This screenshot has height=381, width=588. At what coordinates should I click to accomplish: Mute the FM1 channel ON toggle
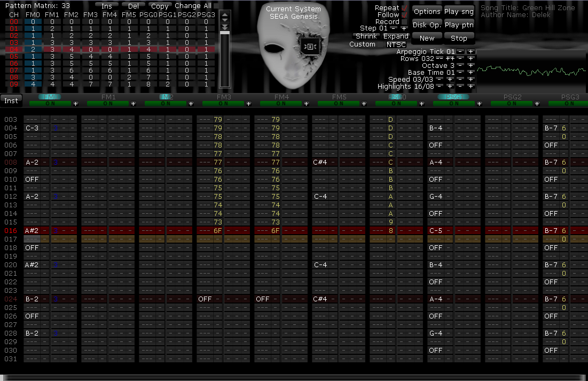tap(108, 104)
